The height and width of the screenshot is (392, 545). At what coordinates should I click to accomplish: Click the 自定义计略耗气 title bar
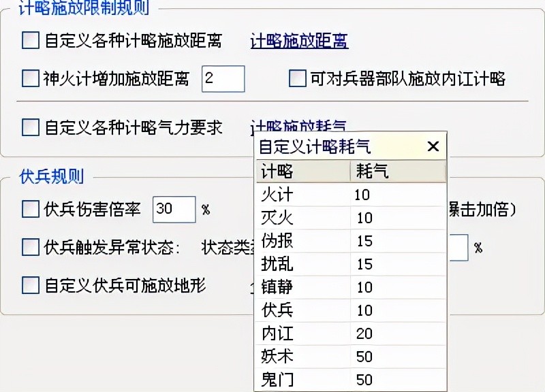coord(327,146)
